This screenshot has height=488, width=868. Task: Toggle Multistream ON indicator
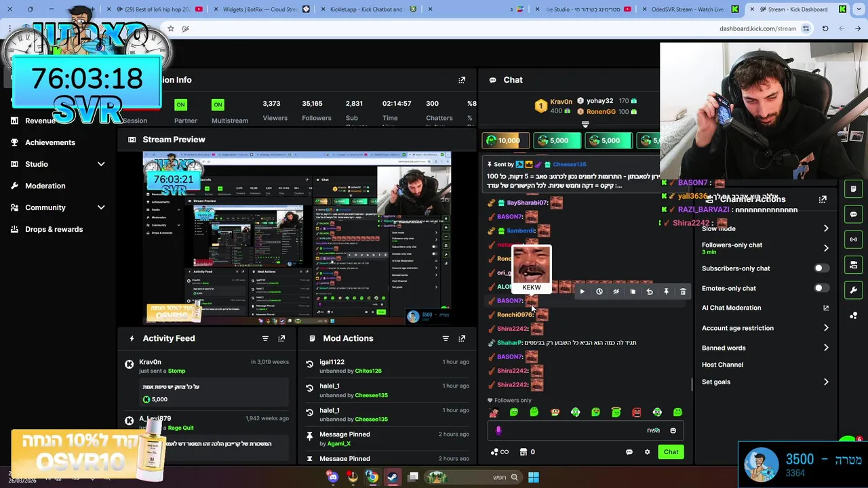pyautogui.click(x=218, y=104)
